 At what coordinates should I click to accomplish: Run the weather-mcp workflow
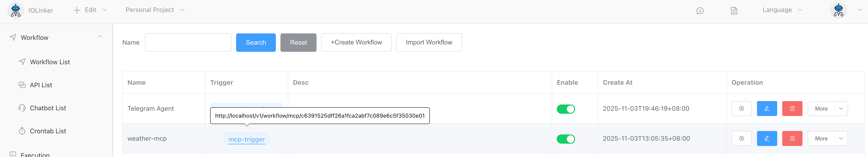click(741, 138)
